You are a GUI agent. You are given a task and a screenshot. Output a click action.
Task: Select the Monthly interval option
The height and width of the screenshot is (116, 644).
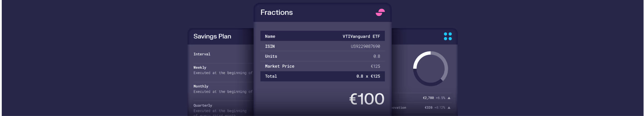(201, 86)
